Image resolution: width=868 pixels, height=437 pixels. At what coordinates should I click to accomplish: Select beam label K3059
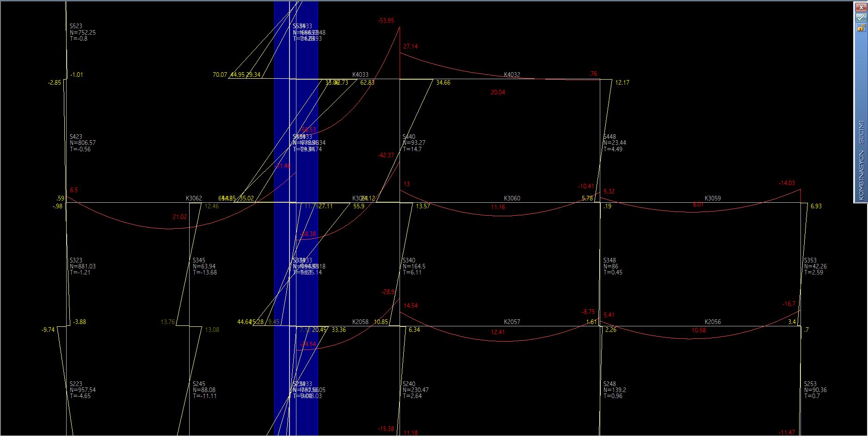click(x=712, y=198)
